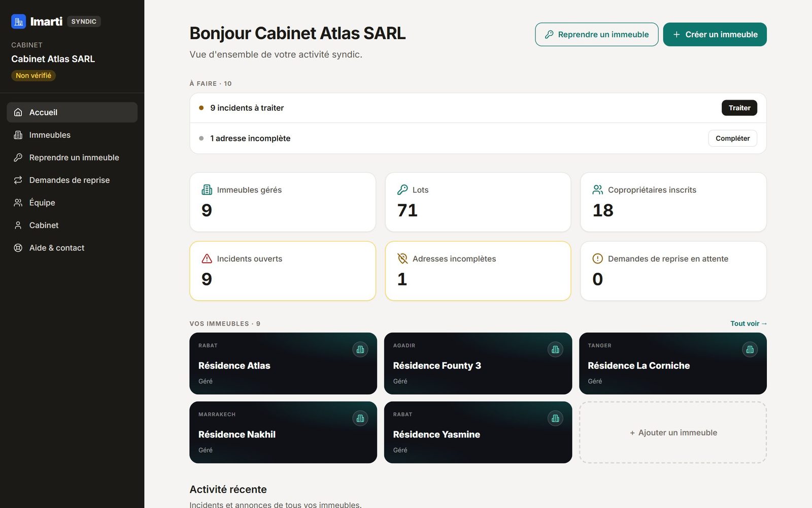Click the building icon on Immeubles gérés card
The image size is (812, 508).
(207, 189)
